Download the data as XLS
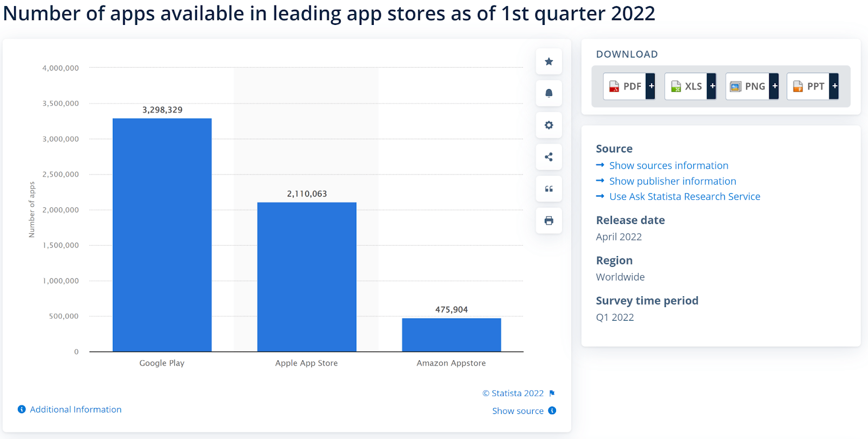 pyautogui.click(x=686, y=86)
